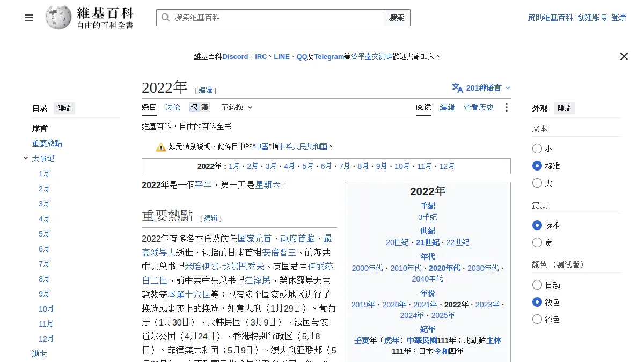Select light color 浅色
Viewport: 644px width, 362px height.
[x=537, y=302]
